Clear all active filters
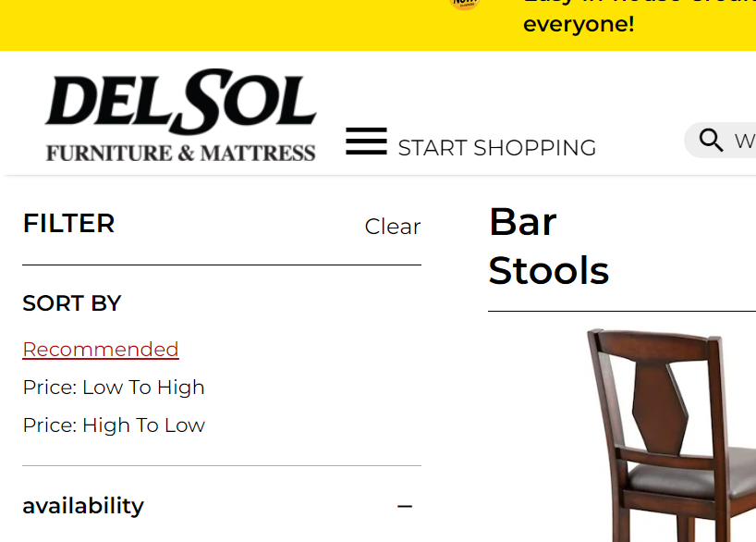 [x=392, y=227]
